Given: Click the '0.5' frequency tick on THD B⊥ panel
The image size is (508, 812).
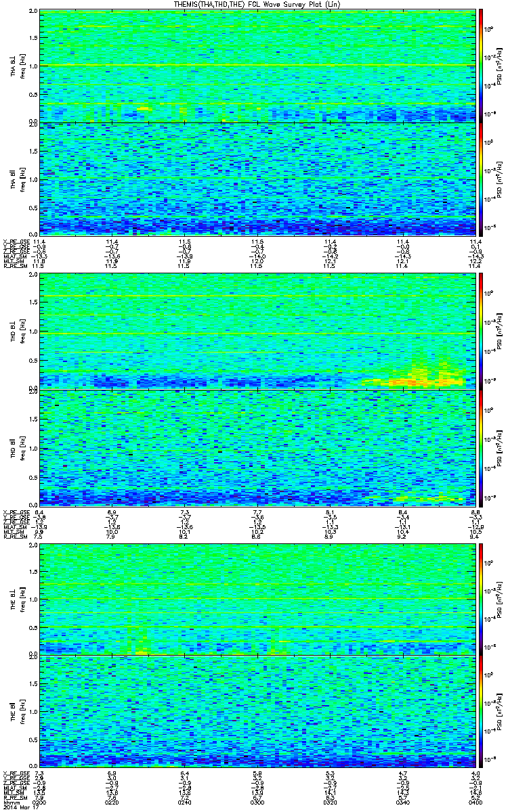Looking at the screenshot, I should coord(32,359).
